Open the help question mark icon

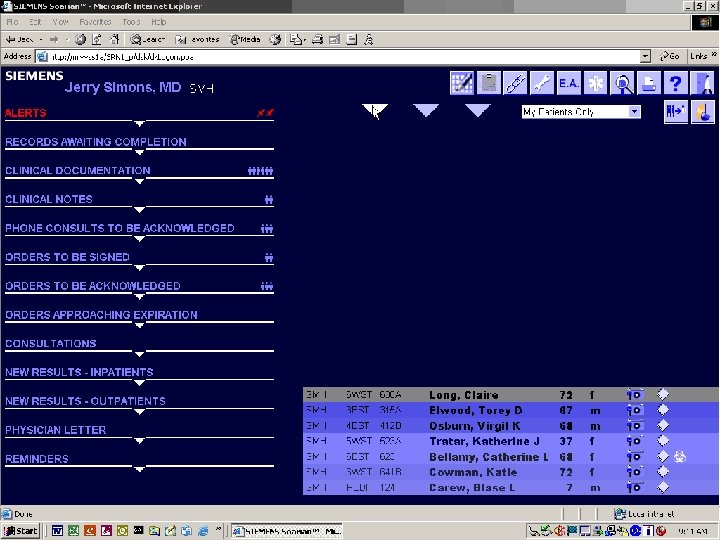[675, 83]
